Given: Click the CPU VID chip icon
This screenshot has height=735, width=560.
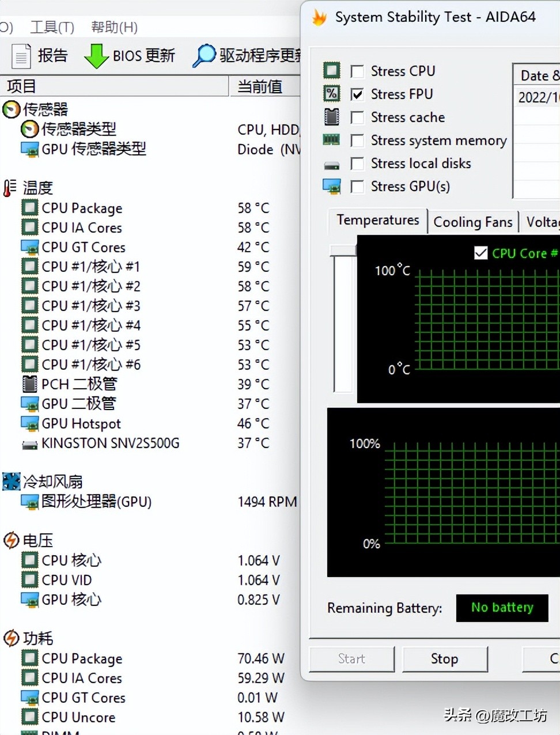Looking at the screenshot, I should (x=30, y=579).
